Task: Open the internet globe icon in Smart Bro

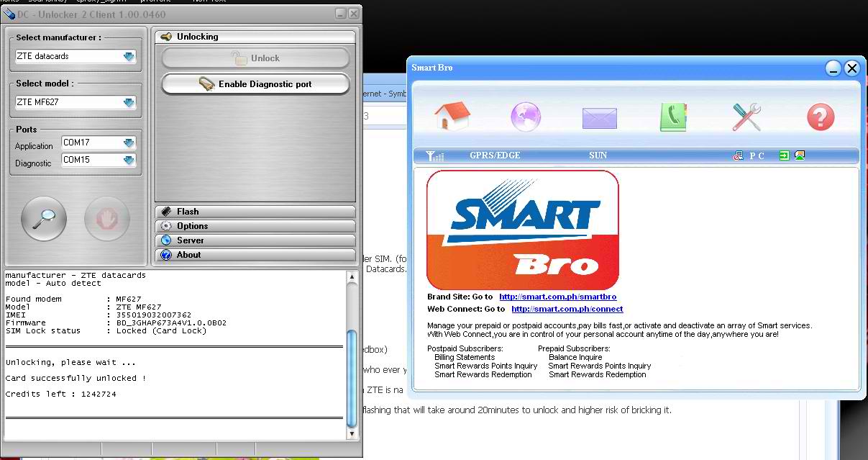Action: 526,117
